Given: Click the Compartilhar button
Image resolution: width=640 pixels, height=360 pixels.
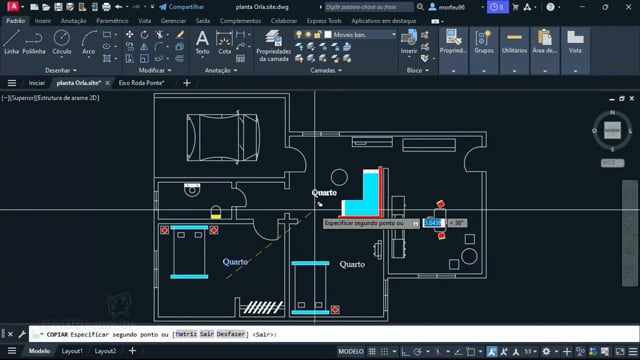Looking at the screenshot, I should [182, 7].
